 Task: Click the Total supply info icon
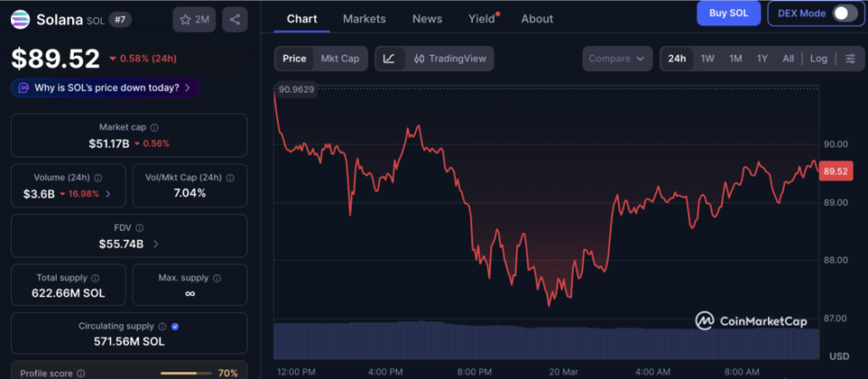coord(95,278)
